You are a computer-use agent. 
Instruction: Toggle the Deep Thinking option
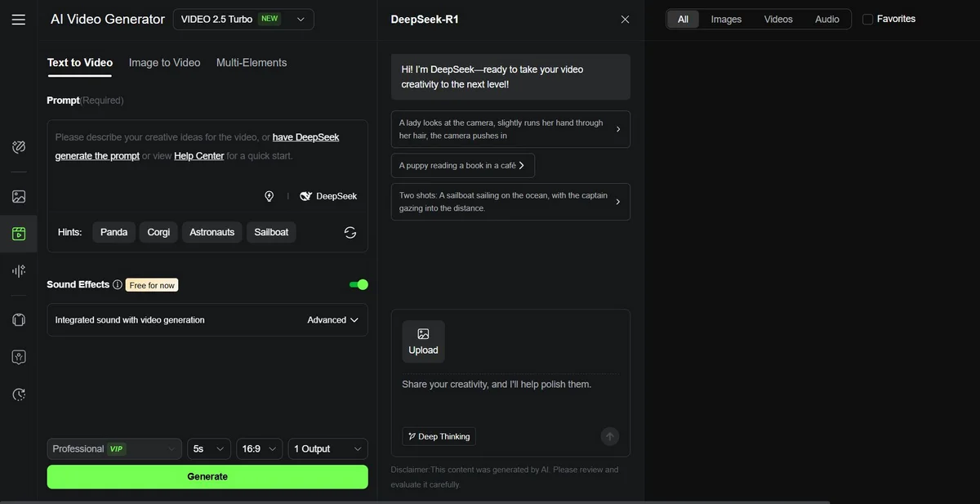[x=439, y=436]
